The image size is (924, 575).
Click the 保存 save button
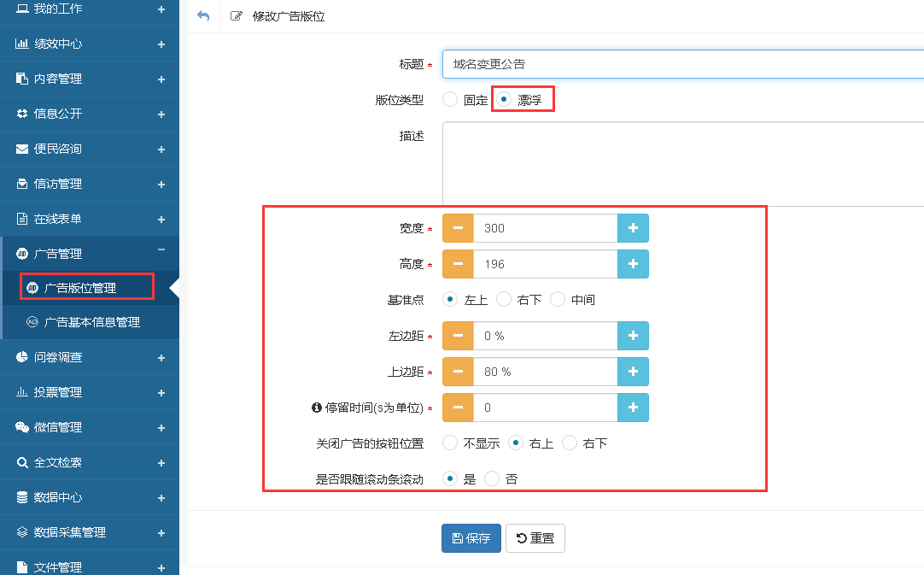pos(471,538)
